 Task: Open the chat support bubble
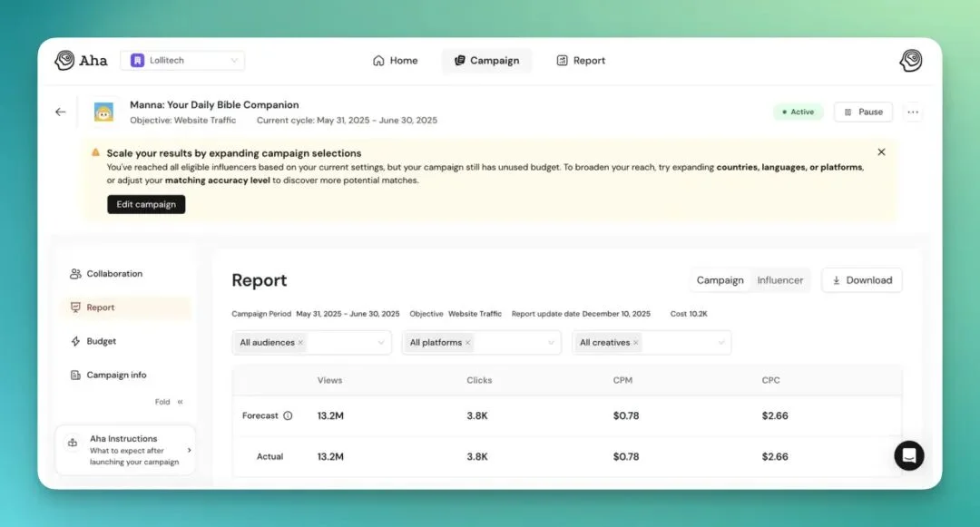[x=908, y=455]
